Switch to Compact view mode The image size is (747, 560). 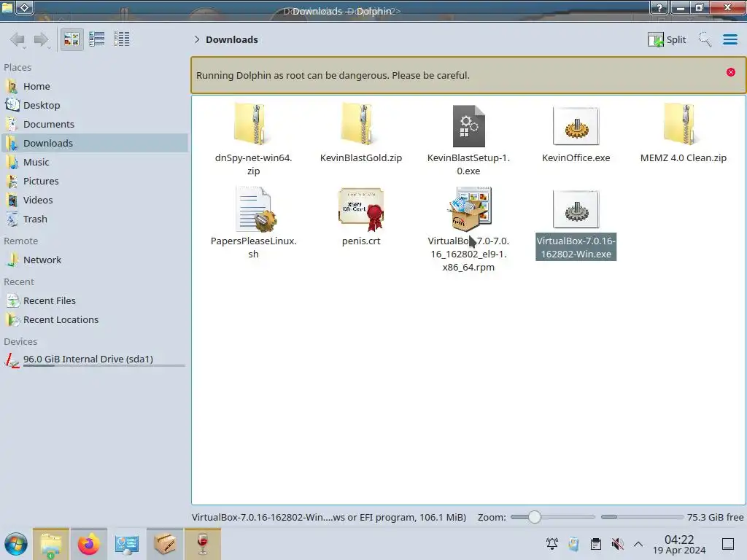(x=97, y=39)
